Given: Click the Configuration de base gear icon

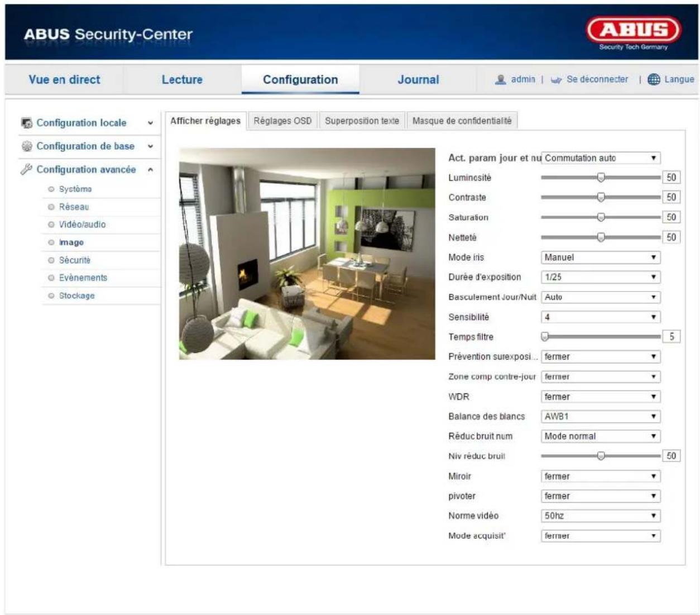Looking at the screenshot, I should click(x=26, y=146).
